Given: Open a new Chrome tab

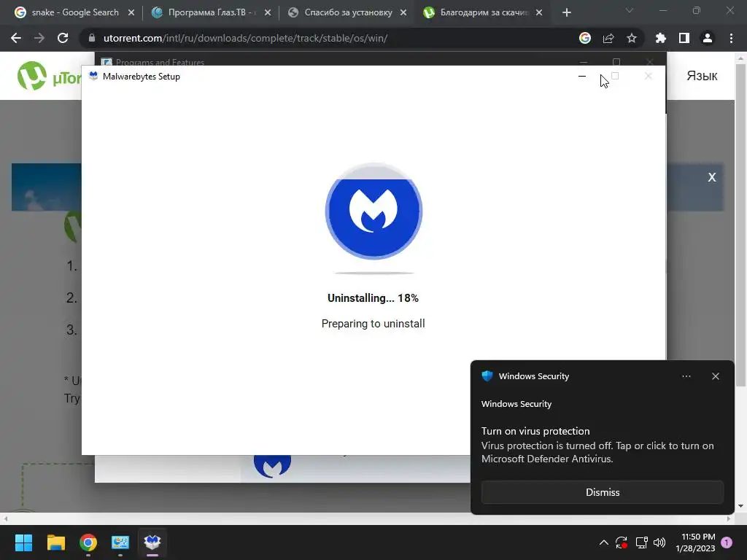Looking at the screenshot, I should [x=566, y=13].
